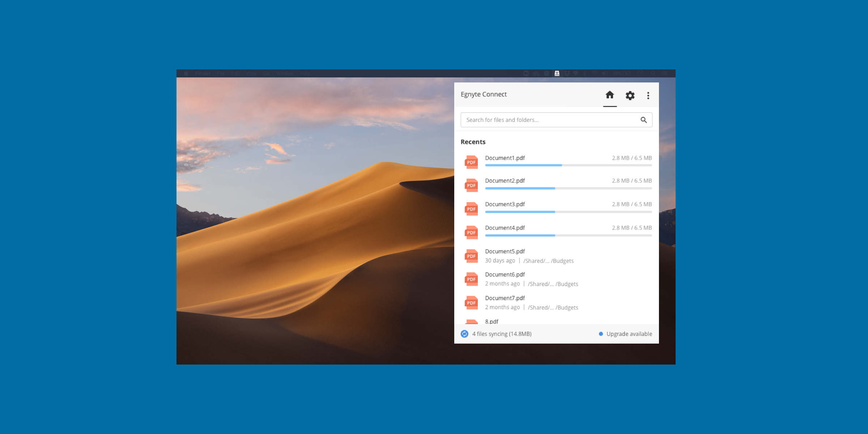Open Document7.pdf from Recents list
Viewport: 868px width, 434px height.
505,298
